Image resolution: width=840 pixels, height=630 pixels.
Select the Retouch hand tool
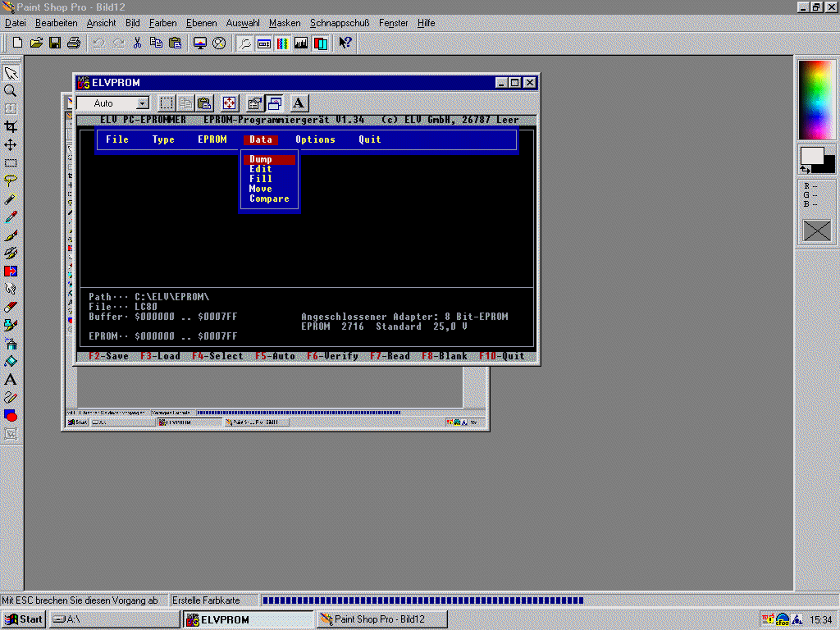[11, 290]
